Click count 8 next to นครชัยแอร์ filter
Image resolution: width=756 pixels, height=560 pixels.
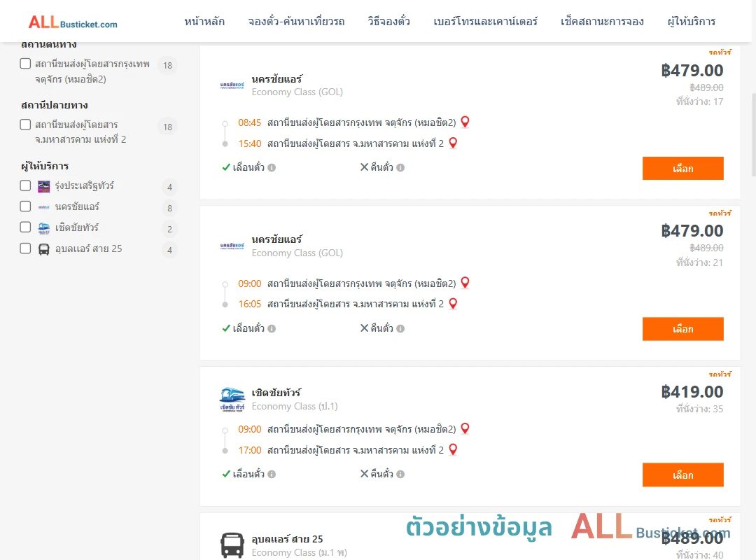coord(169,209)
